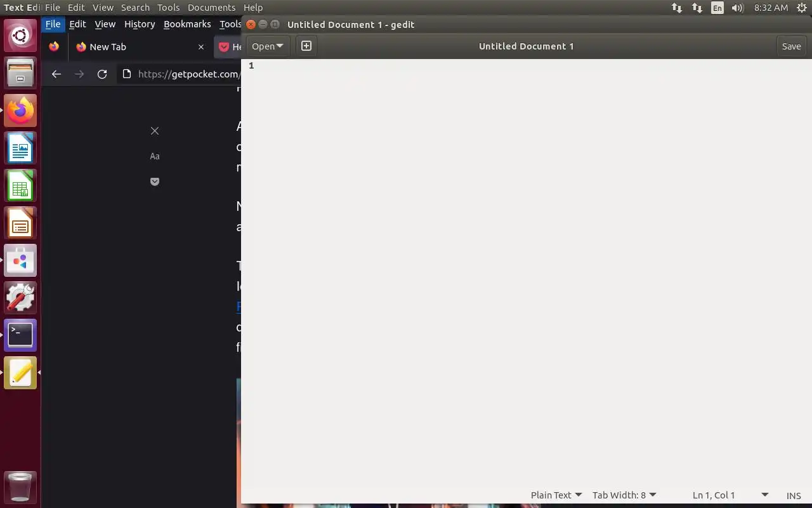Open the first network indicator in top panel

pyautogui.click(x=677, y=8)
